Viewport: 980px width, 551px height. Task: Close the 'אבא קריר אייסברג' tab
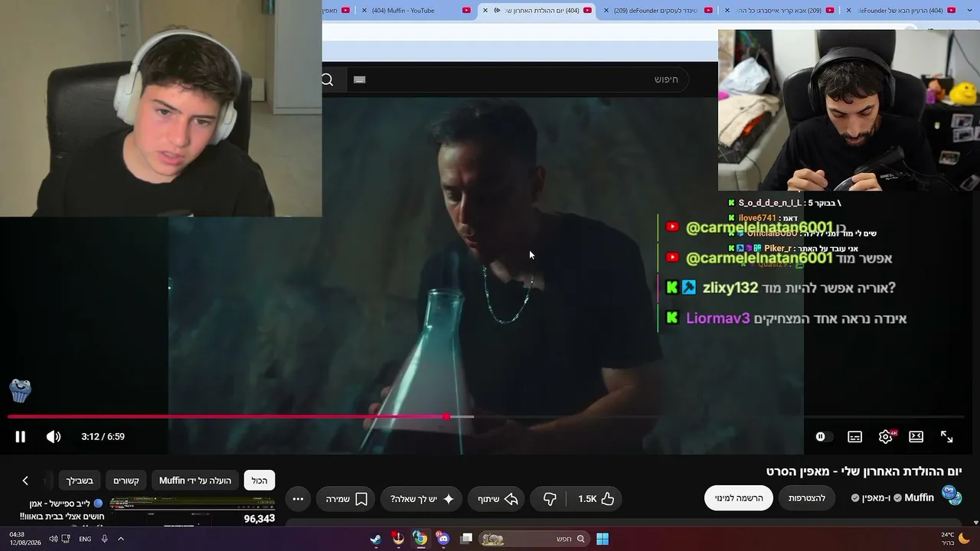[728, 11]
